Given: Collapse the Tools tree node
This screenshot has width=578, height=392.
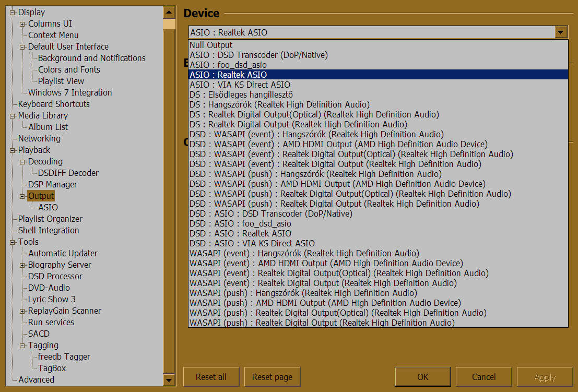Looking at the screenshot, I should [x=12, y=242].
